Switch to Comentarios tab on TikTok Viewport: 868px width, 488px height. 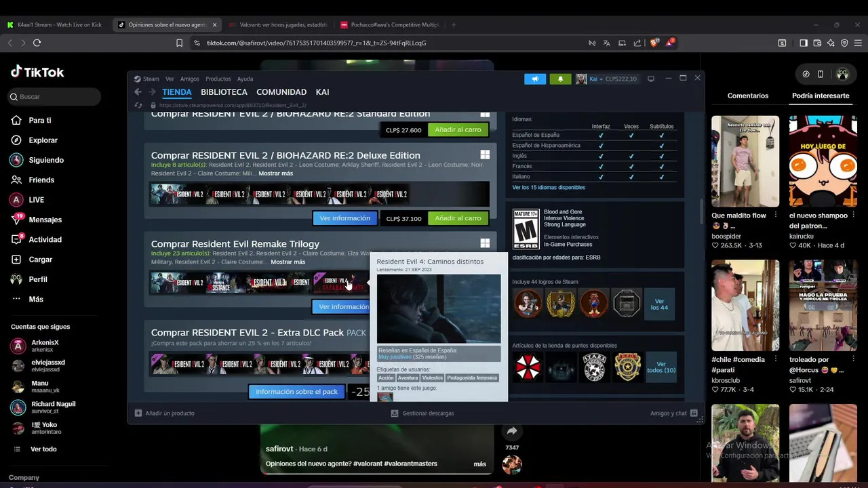coord(748,96)
